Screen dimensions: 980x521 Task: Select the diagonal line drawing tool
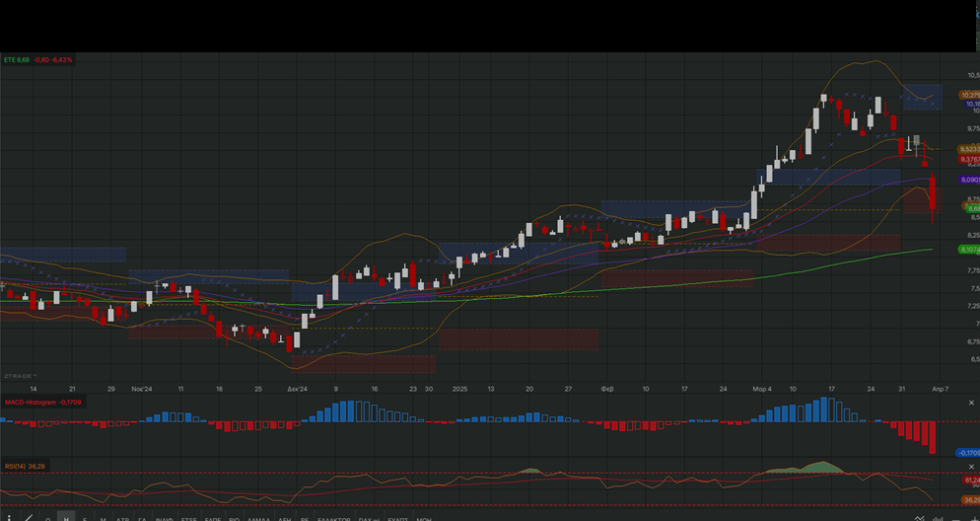tap(29, 517)
